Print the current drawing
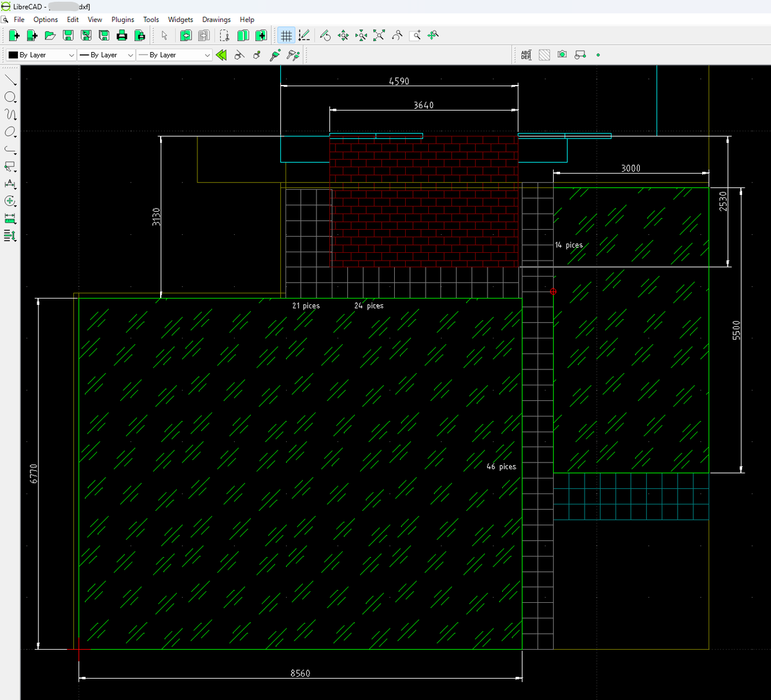This screenshot has width=771, height=700. point(122,35)
